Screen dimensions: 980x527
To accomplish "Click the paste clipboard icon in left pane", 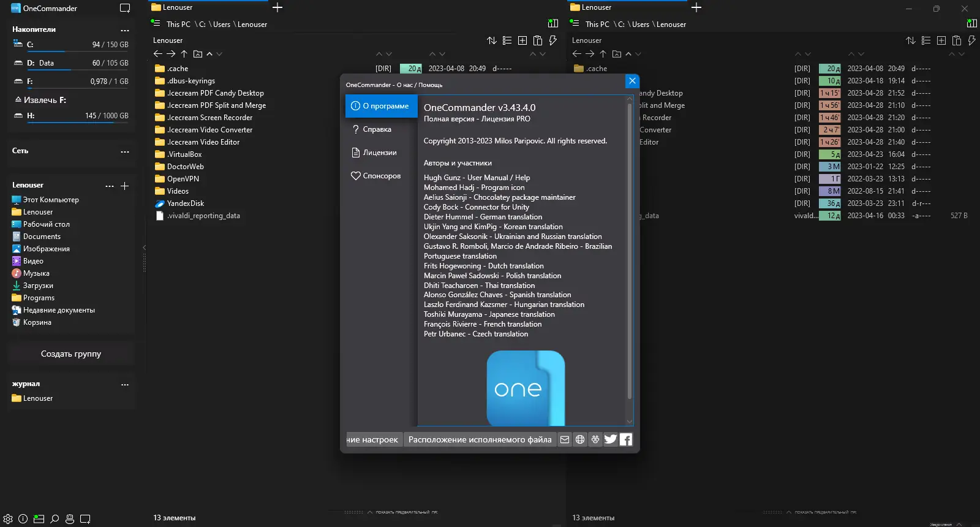I will [538, 40].
